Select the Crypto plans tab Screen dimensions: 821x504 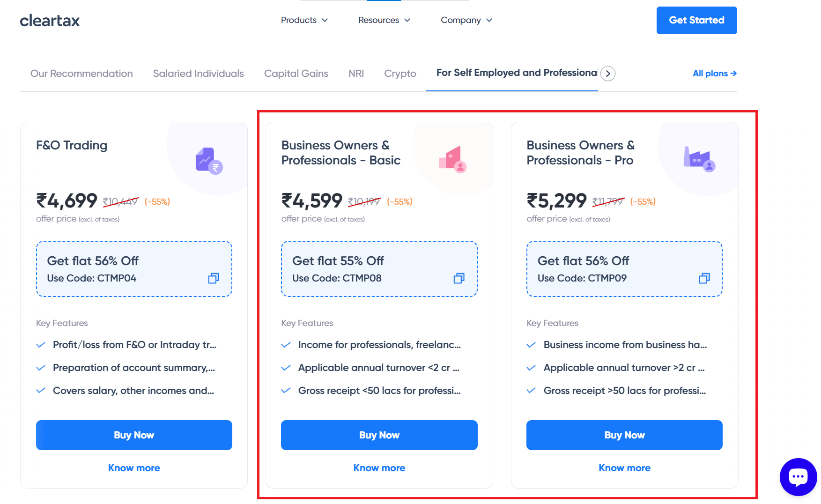coord(400,74)
